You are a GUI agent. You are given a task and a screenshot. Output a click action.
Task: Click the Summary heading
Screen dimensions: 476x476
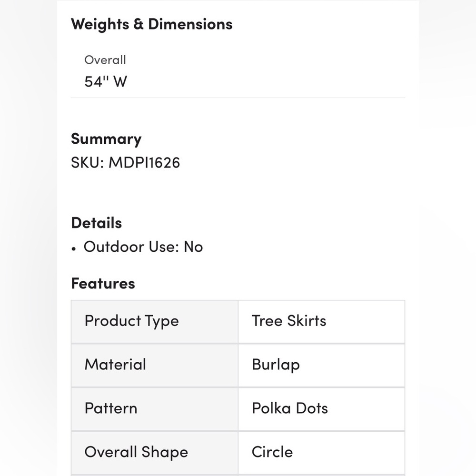pos(106,139)
